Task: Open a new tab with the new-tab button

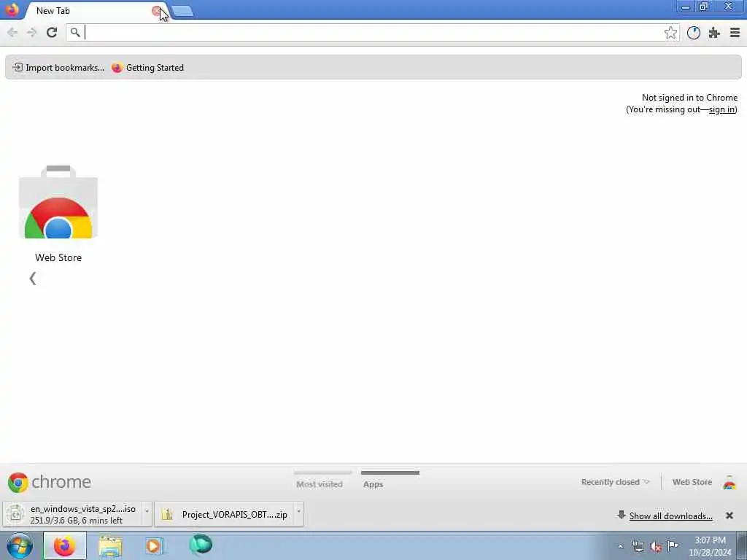Action: tap(182, 11)
